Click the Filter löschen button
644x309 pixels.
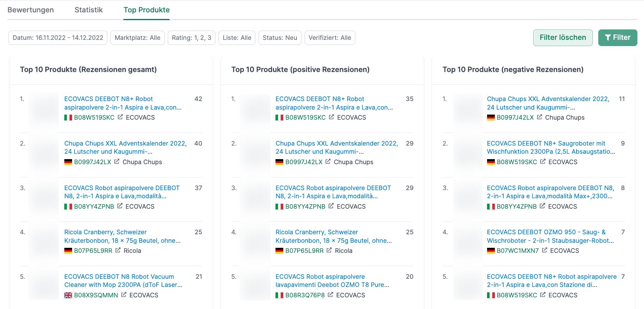pyautogui.click(x=563, y=38)
